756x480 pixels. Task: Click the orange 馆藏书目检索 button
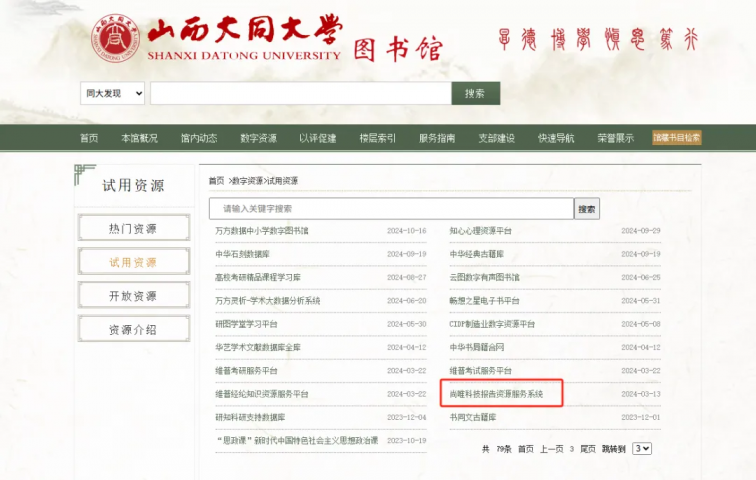pyautogui.click(x=677, y=138)
